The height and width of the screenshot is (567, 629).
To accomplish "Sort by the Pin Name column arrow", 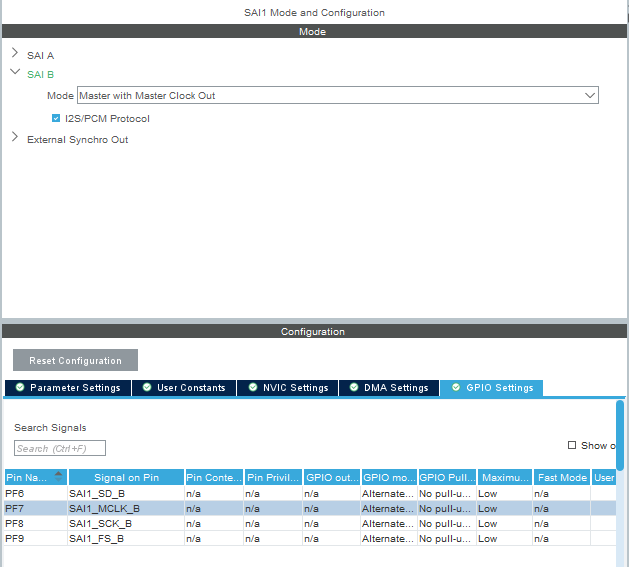I will 59,477.
